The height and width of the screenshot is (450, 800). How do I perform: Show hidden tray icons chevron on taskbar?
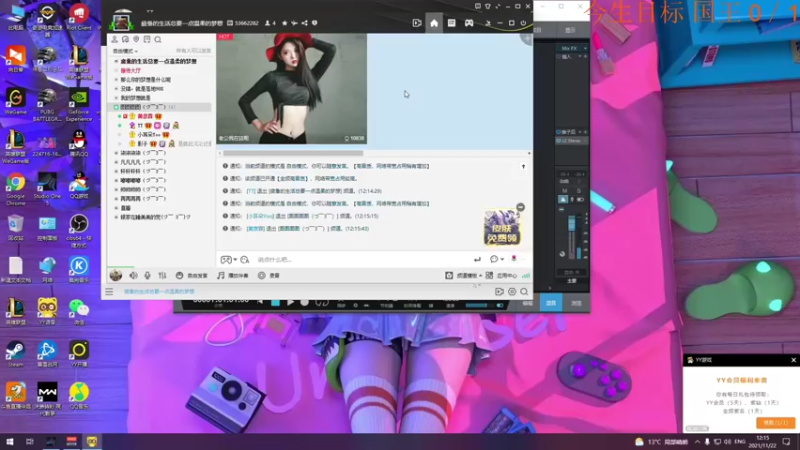click(697, 442)
